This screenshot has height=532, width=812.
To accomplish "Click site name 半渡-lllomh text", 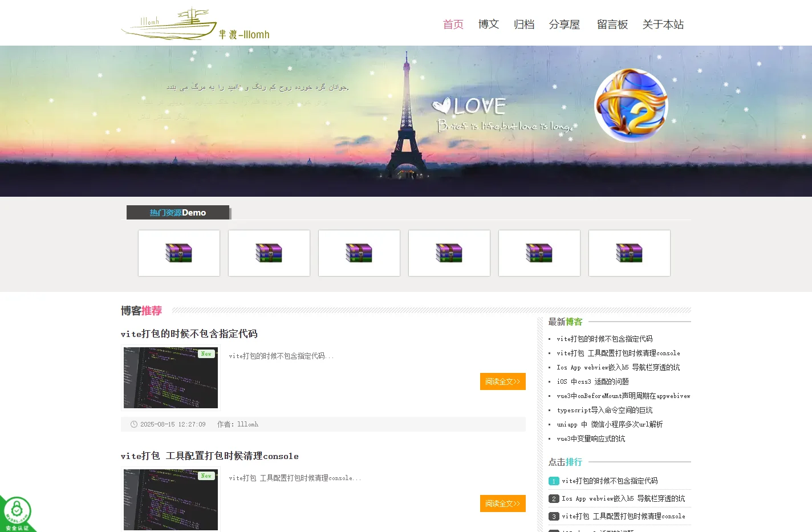I will coord(244,35).
